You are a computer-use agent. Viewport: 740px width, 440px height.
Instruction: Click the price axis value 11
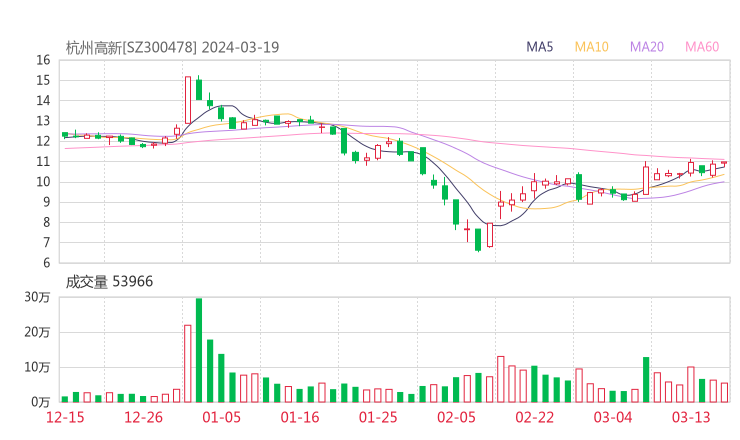43,161
